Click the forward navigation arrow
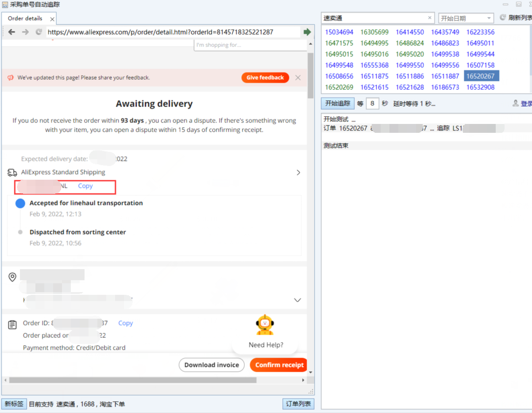The width and height of the screenshot is (532, 413). [x=25, y=32]
